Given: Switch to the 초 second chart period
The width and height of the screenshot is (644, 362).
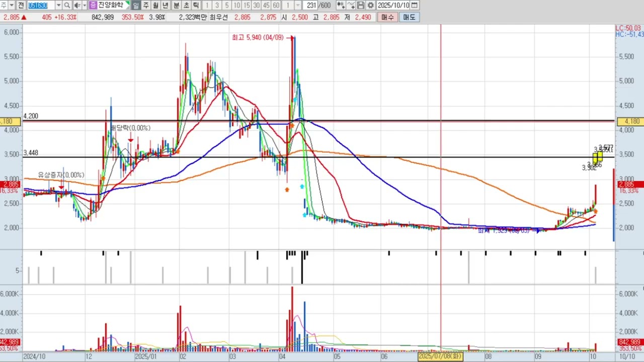Looking at the screenshot, I should [x=186, y=5].
